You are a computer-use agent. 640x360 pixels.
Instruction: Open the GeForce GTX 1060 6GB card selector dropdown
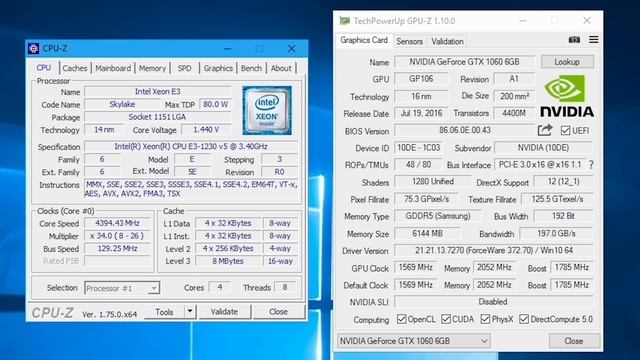[414, 341]
